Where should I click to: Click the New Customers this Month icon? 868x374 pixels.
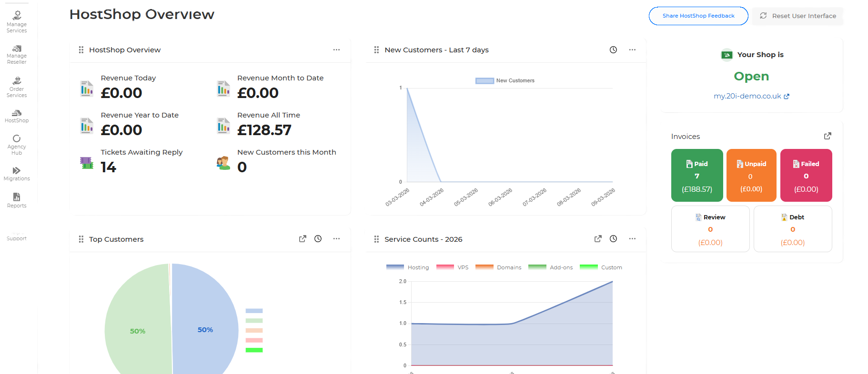point(223,163)
